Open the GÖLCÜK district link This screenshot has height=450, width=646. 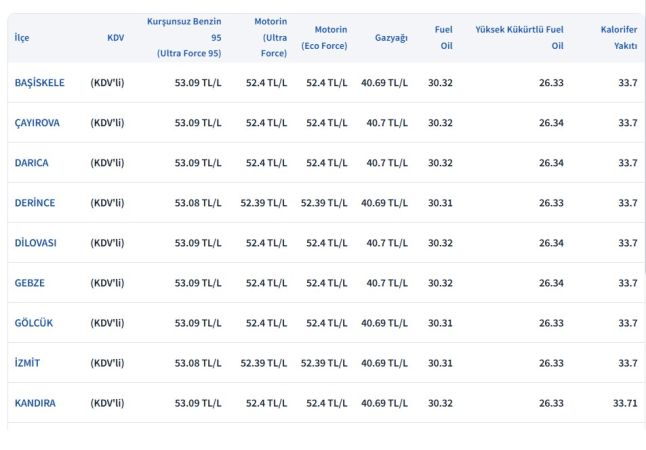click(x=34, y=323)
